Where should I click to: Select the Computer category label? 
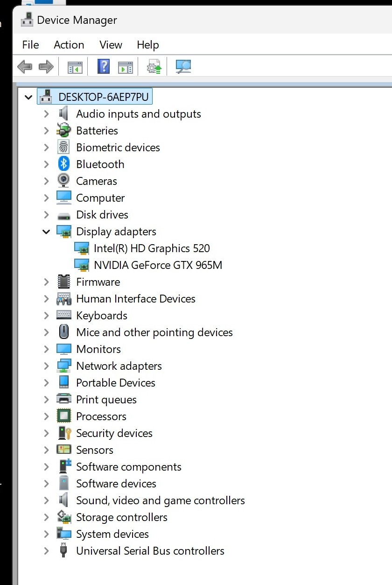(100, 198)
